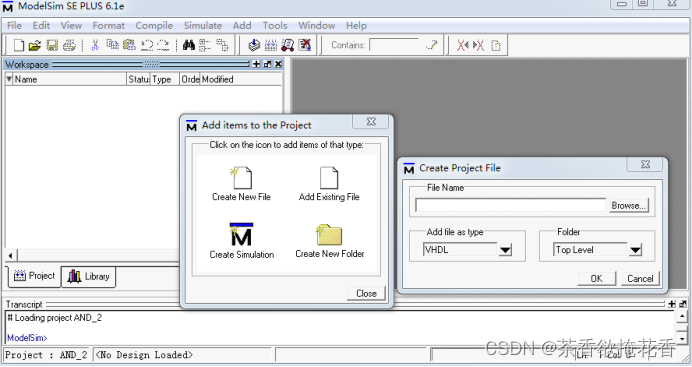Click the Contains filter wand icon

click(432, 45)
